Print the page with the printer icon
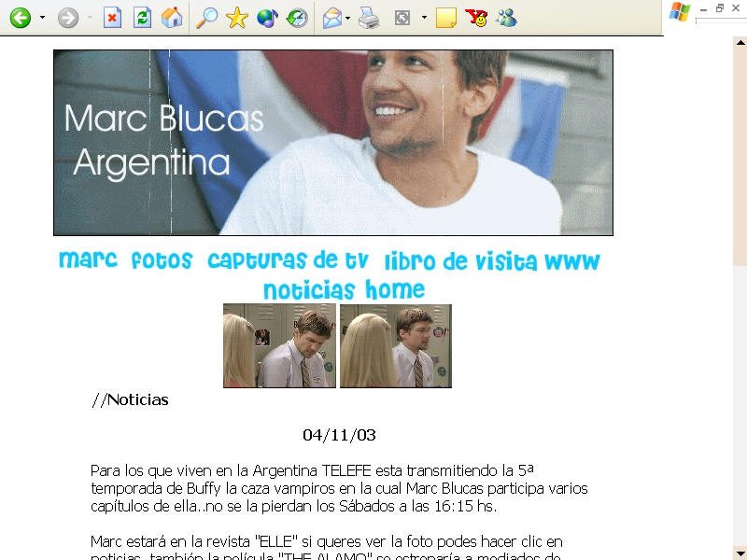747x560 pixels. [x=369, y=18]
